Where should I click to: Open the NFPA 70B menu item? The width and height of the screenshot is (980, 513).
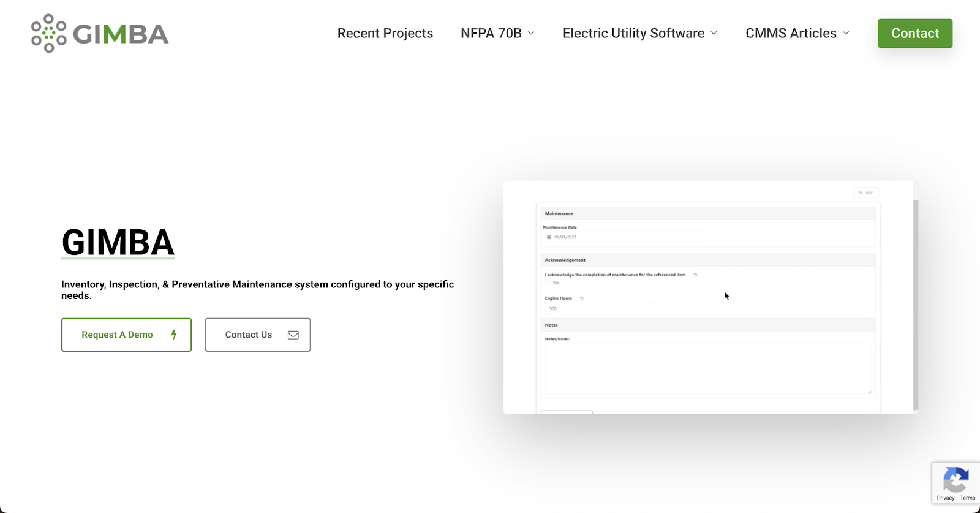pos(491,33)
